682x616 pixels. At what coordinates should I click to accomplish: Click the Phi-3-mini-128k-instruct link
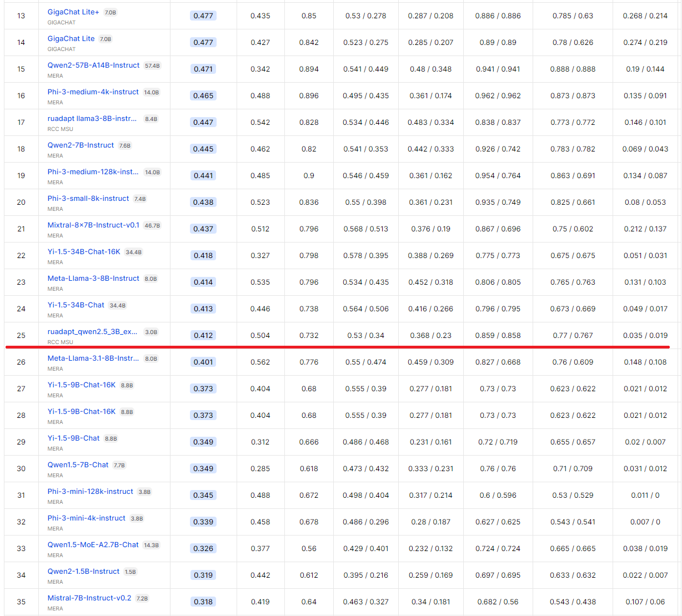pyautogui.click(x=90, y=492)
